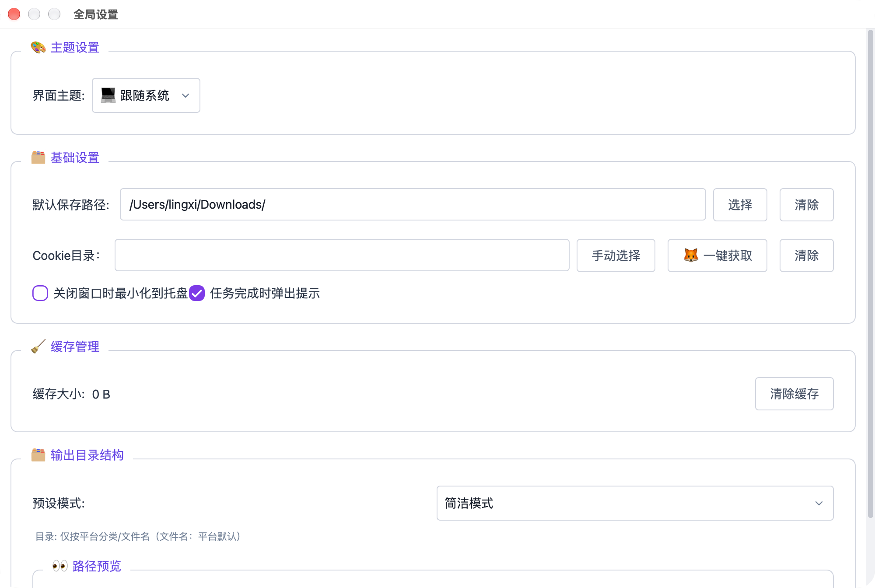
Task: Click the 输出目录结构 section title
Action: click(x=87, y=455)
